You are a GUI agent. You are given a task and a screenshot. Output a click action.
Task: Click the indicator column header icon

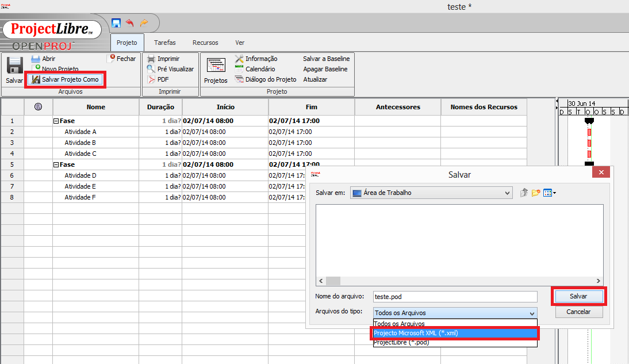38,107
